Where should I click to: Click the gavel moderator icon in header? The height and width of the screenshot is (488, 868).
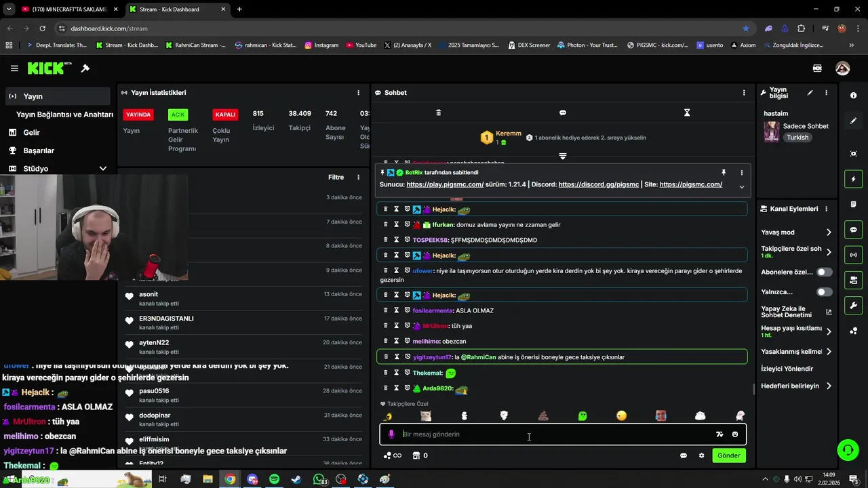(x=85, y=68)
